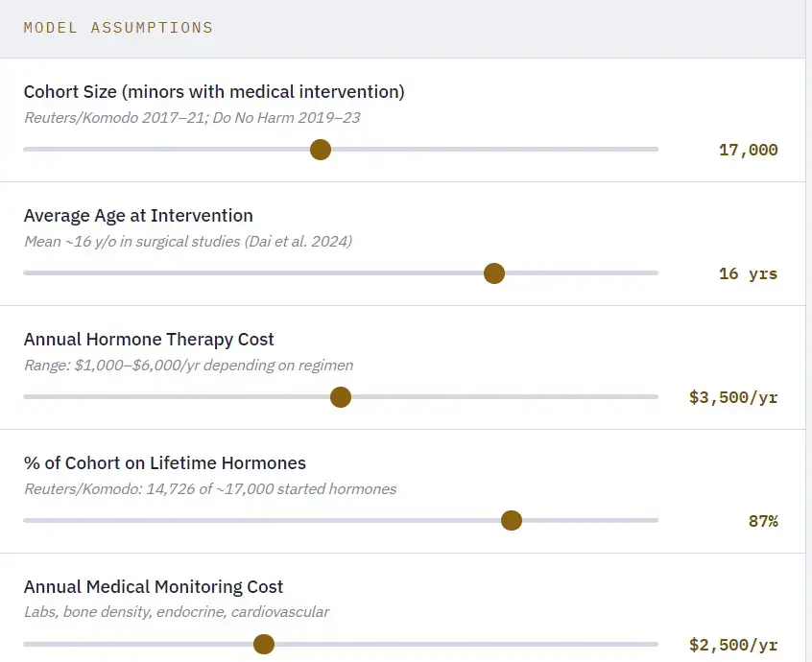Image resolution: width=812 pixels, height=662 pixels.
Task: Click the Cohort Size label text
Action: pyautogui.click(x=214, y=92)
